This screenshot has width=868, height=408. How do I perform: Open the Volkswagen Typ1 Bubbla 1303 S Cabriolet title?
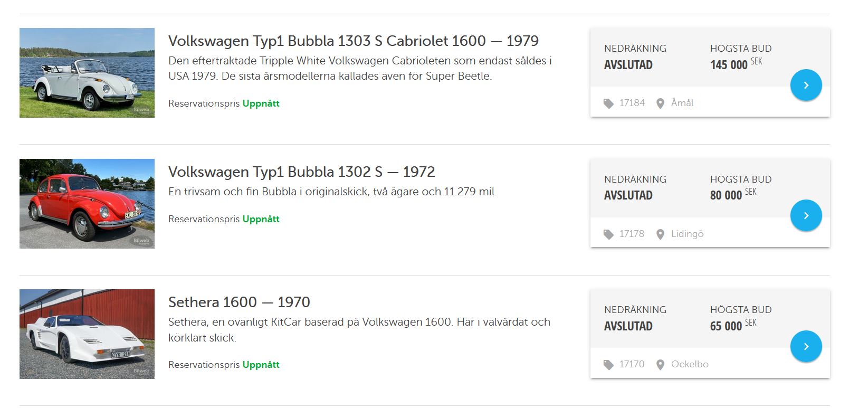coord(353,41)
